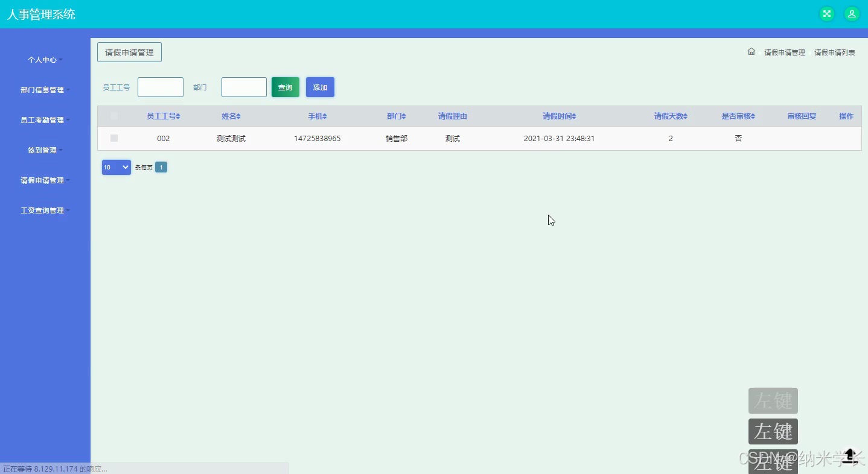
Task: Open 请假申请管理 breadcrumb link
Action: [785, 52]
